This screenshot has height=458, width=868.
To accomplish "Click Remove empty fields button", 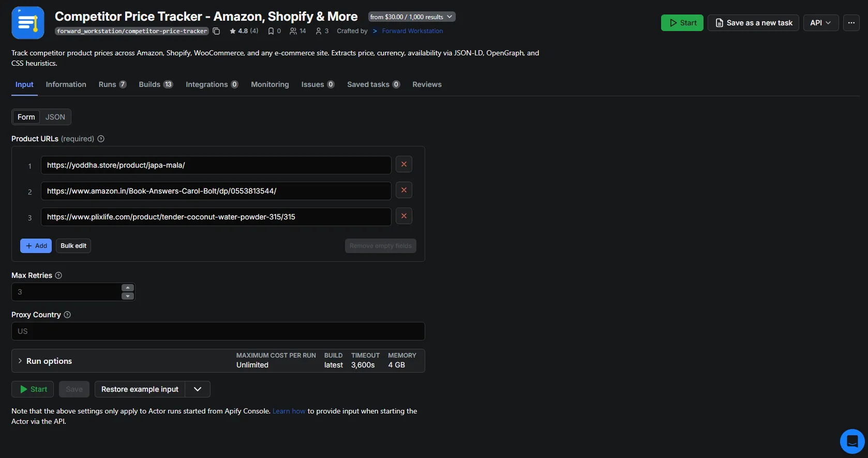I will coord(381,246).
